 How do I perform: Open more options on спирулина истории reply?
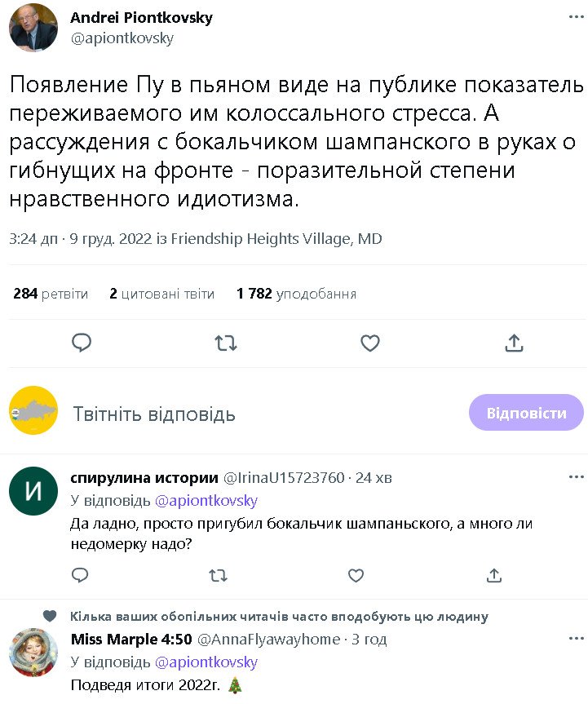[x=576, y=477]
